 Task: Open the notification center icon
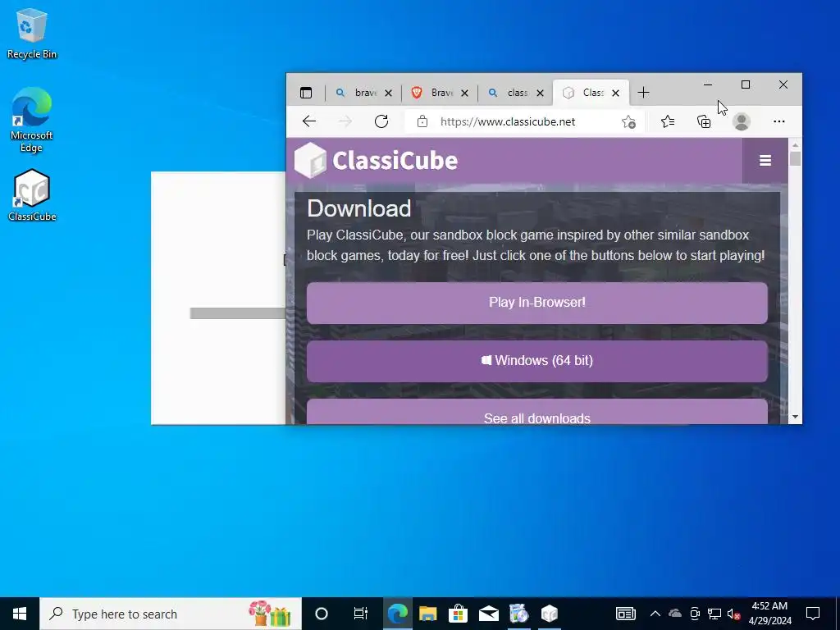coord(813,614)
